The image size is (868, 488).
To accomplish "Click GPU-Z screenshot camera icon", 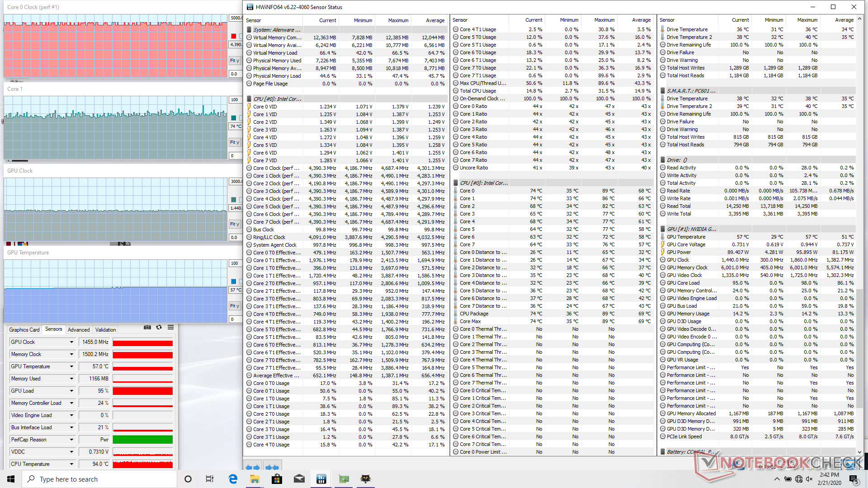I will pos(147,328).
